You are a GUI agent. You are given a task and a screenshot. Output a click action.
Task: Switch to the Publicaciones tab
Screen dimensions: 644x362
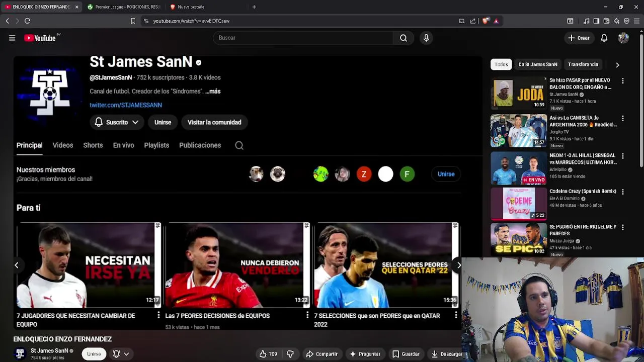click(x=200, y=145)
